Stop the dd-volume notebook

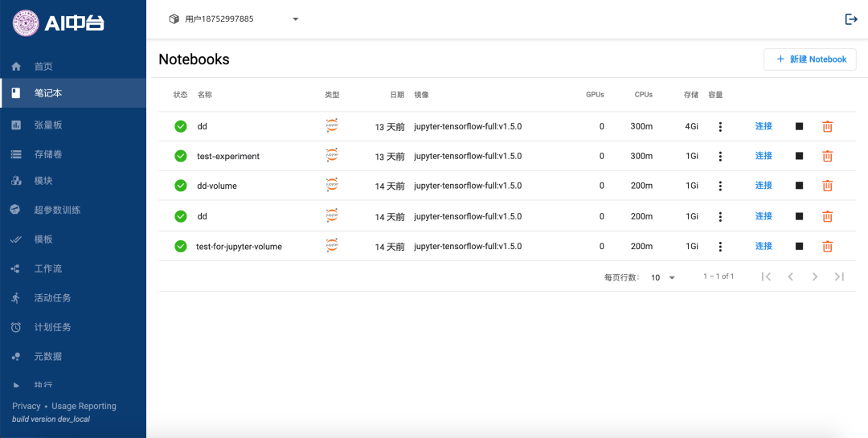click(800, 186)
